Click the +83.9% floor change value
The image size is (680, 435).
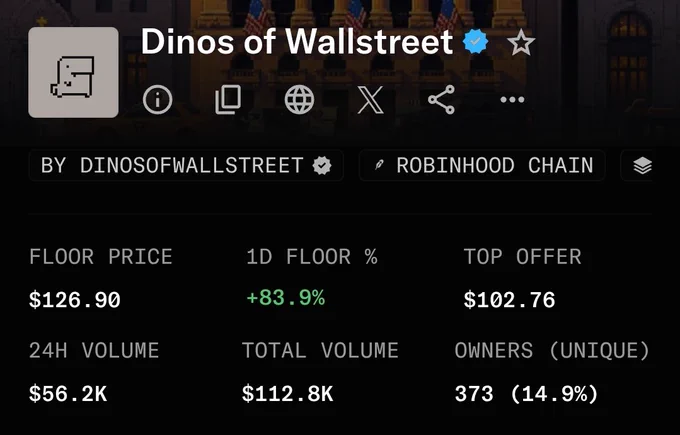coord(285,298)
